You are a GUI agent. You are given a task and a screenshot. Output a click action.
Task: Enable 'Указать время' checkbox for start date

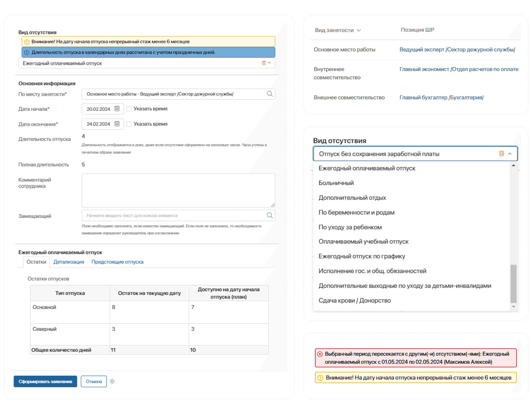[129, 109]
